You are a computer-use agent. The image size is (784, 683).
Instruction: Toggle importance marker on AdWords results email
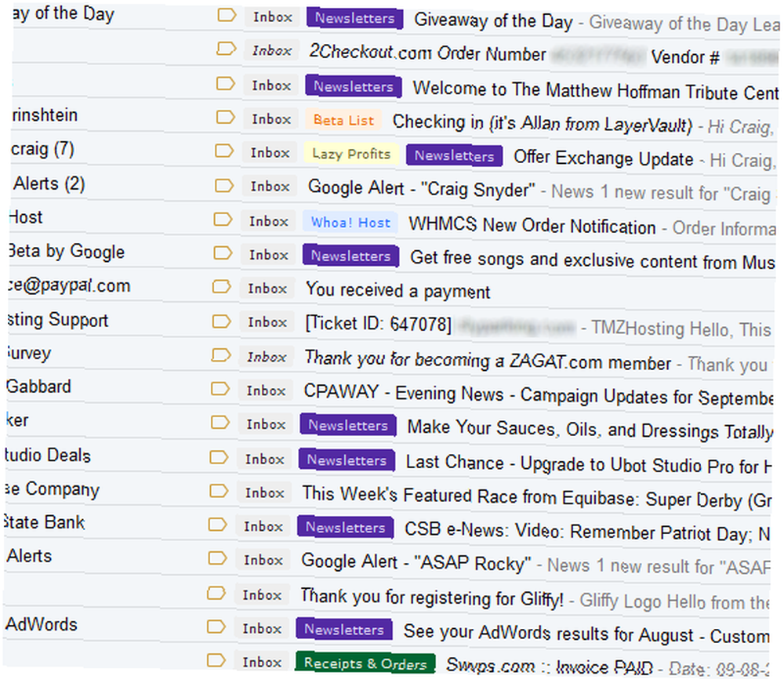pyautogui.click(x=216, y=627)
